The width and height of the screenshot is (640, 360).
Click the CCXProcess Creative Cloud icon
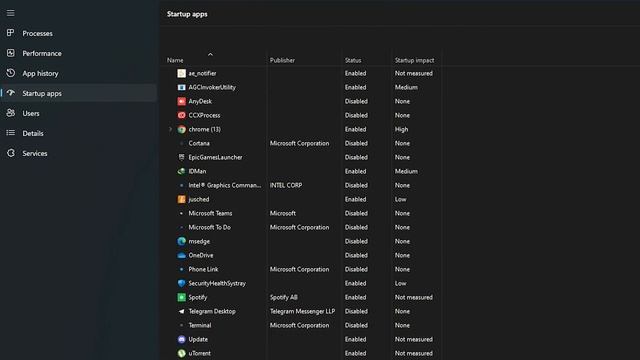[x=182, y=116]
